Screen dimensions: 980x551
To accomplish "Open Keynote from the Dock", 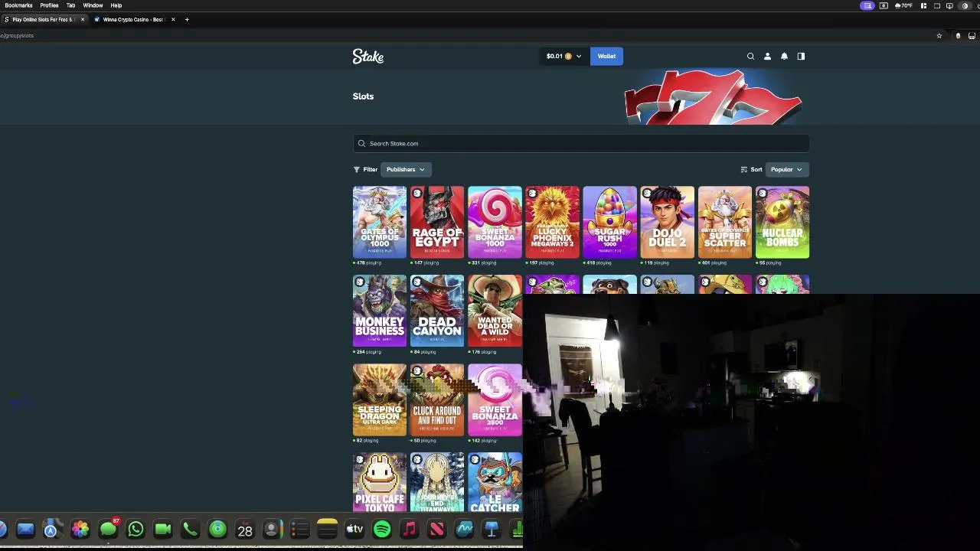I will point(492,529).
